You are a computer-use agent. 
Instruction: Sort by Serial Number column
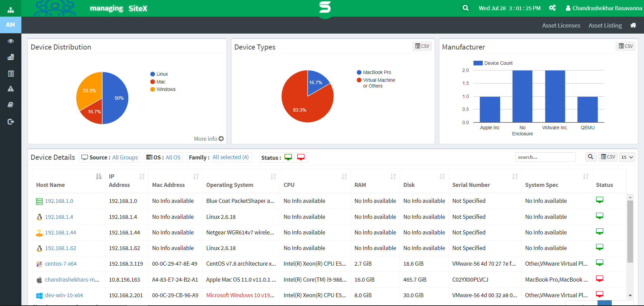485,181
